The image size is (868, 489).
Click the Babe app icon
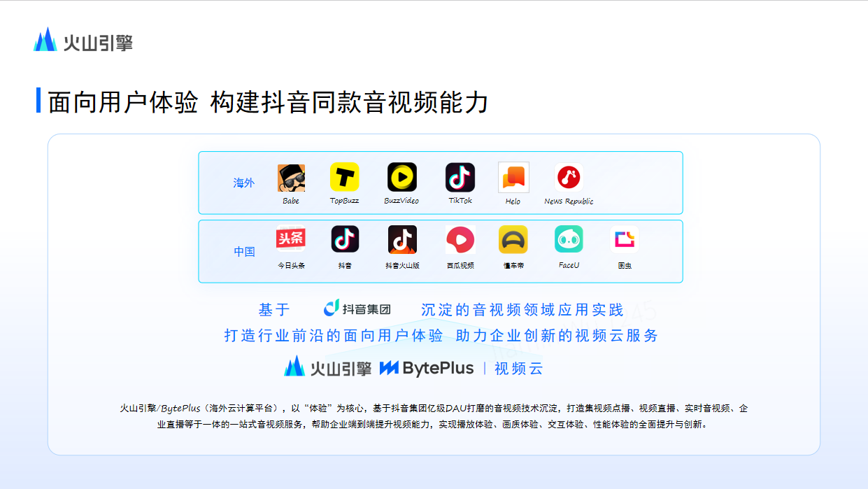click(x=291, y=178)
